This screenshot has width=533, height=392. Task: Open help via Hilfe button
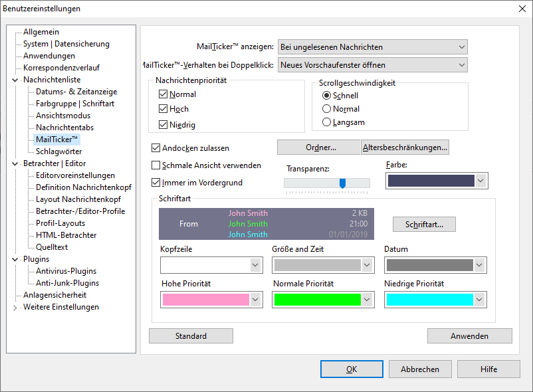click(489, 369)
